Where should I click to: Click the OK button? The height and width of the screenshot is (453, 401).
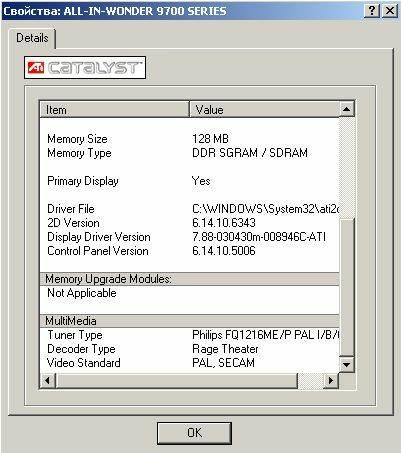194,433
